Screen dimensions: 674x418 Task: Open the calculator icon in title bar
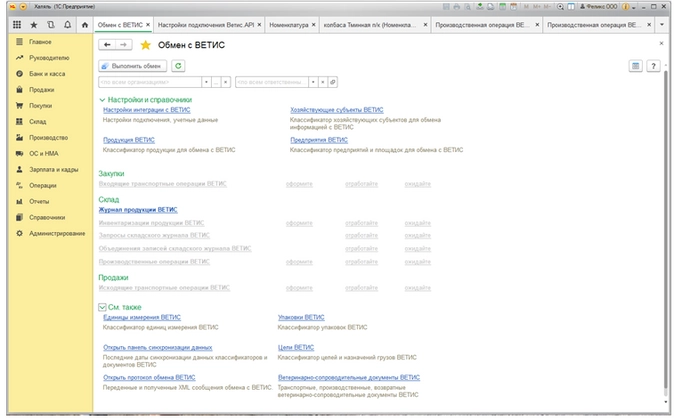coord(502,7)
